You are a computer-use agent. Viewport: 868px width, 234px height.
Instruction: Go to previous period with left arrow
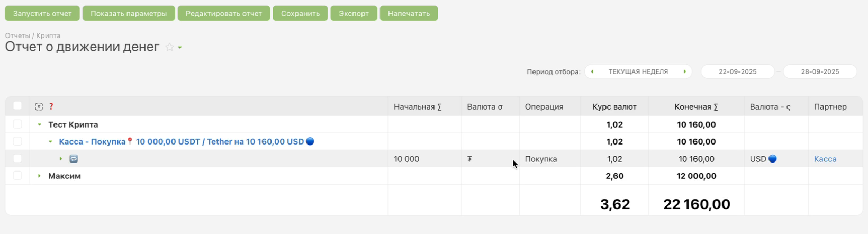[x=592, y=71]
